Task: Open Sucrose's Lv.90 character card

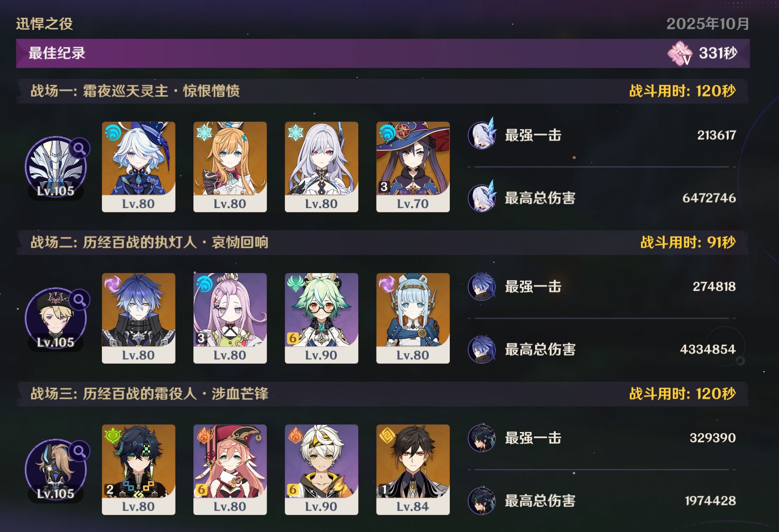Action: click(x=321, y=318)
